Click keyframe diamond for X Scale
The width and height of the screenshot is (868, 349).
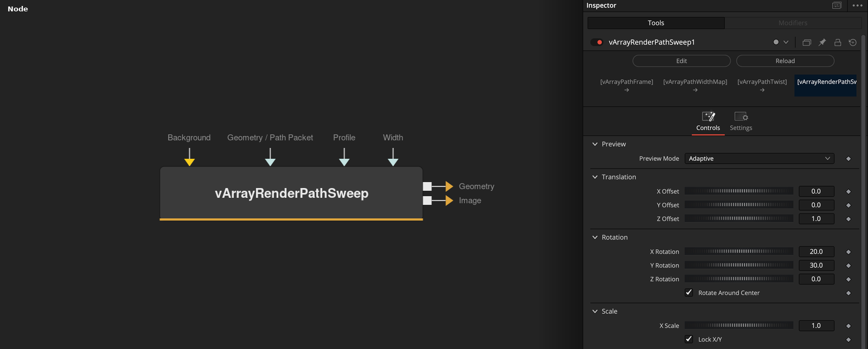click(848, 326)
